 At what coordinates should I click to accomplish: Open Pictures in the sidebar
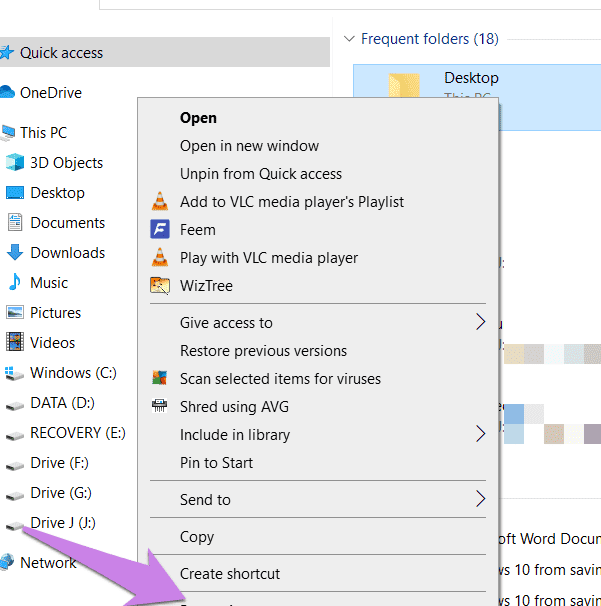[x=55, y=313]
